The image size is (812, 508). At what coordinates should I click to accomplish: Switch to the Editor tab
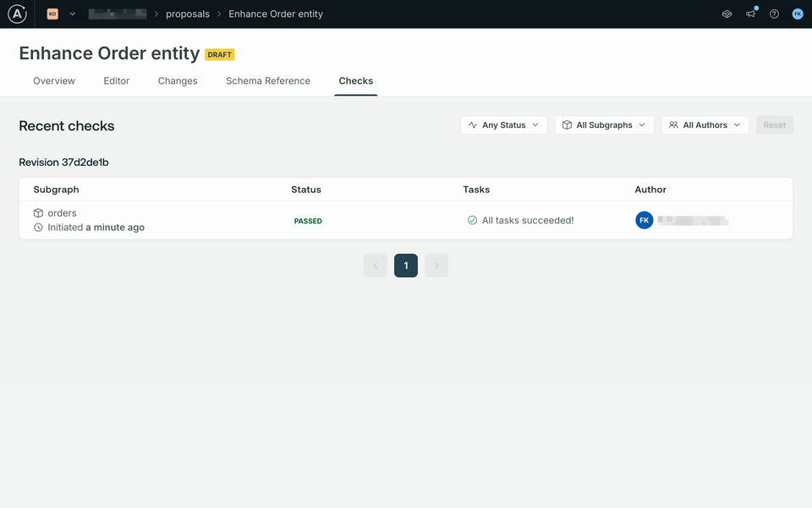(x=117, y=81)
